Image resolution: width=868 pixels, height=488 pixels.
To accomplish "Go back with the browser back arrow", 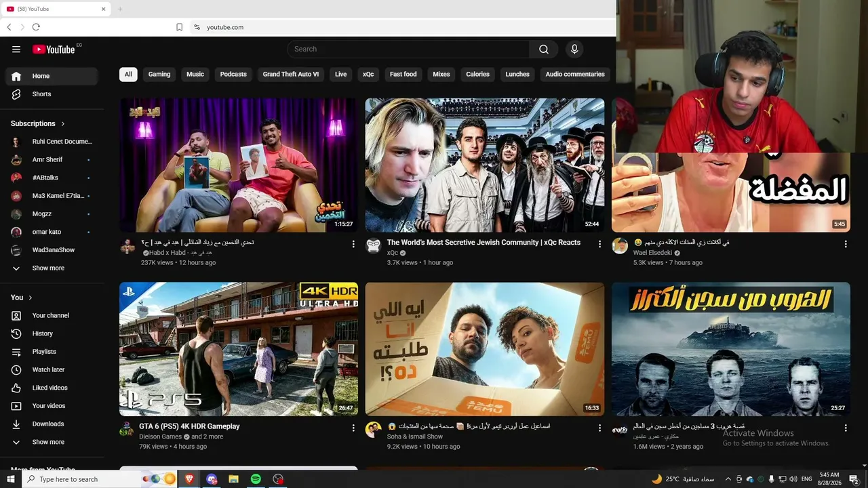I will click(x=9, y=27).
